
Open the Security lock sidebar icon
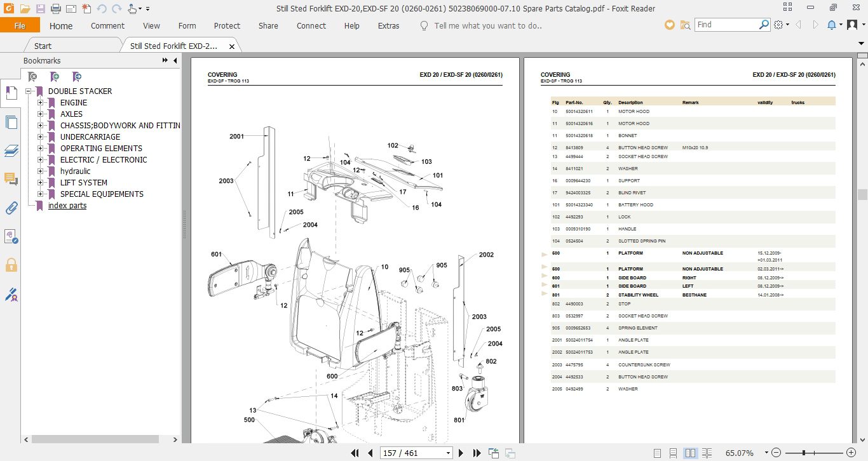[x=11, y=265]
